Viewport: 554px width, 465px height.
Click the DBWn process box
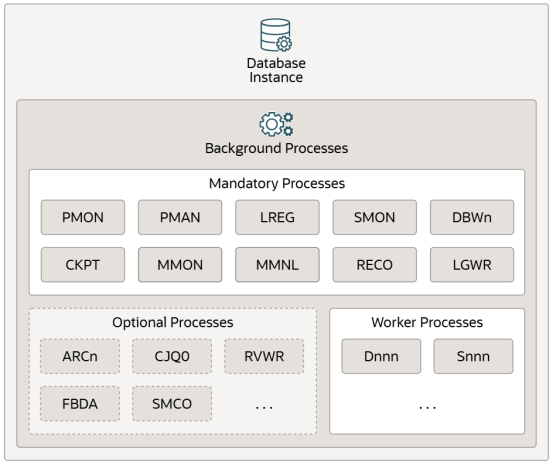pos(472,217)
